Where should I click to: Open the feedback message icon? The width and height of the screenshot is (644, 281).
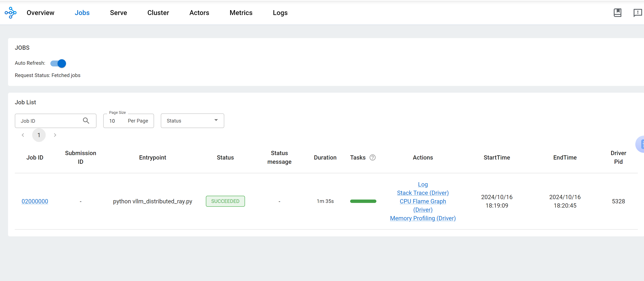click(637, 13)
